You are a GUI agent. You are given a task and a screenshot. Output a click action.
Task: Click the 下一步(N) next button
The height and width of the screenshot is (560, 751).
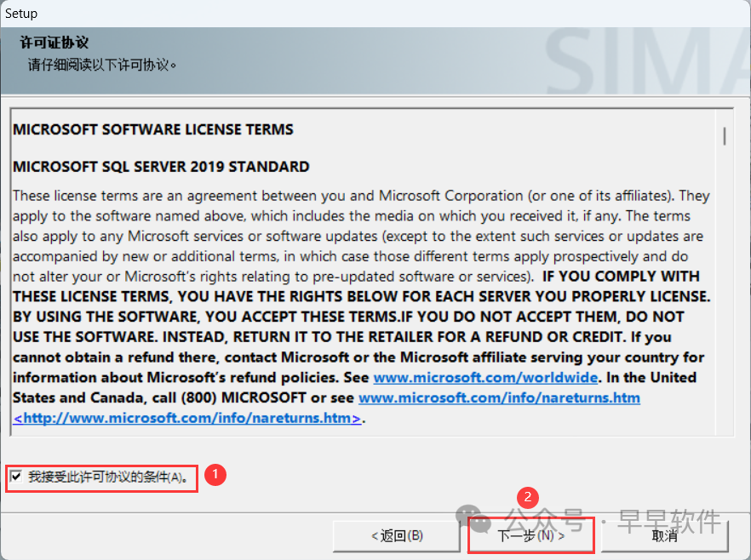tap(531, 535)
